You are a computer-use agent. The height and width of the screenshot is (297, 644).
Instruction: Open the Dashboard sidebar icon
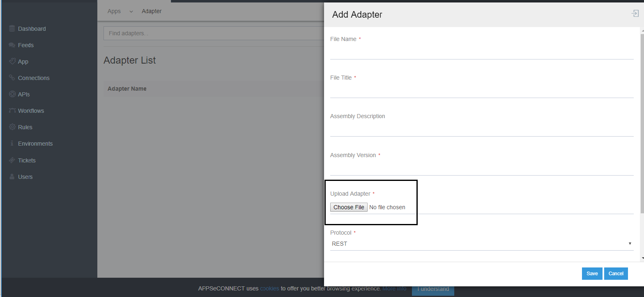[x=12, y=29]
